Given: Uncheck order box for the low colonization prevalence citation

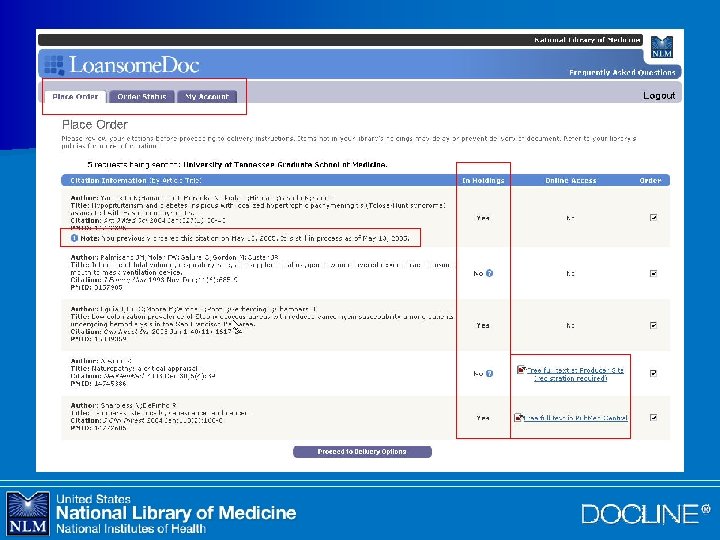Looking at the screenshot, I should pyautogui.click(x=653, y=325).
